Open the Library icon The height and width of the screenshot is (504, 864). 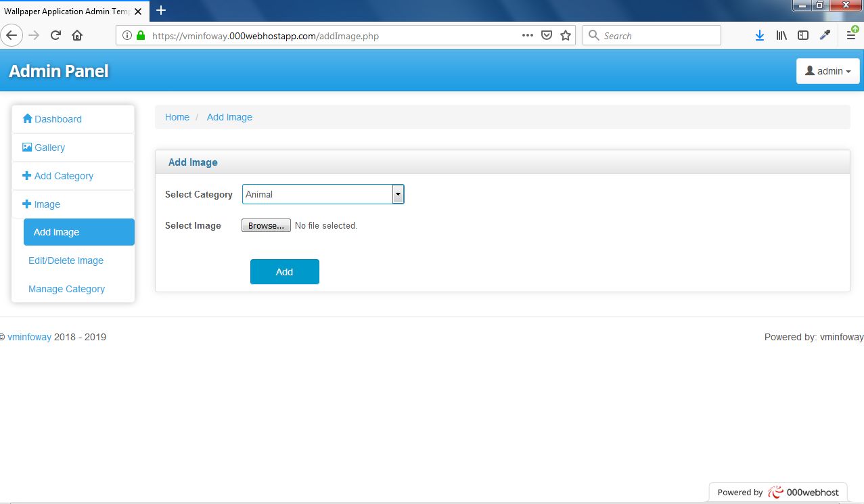[x=781, y=36]
